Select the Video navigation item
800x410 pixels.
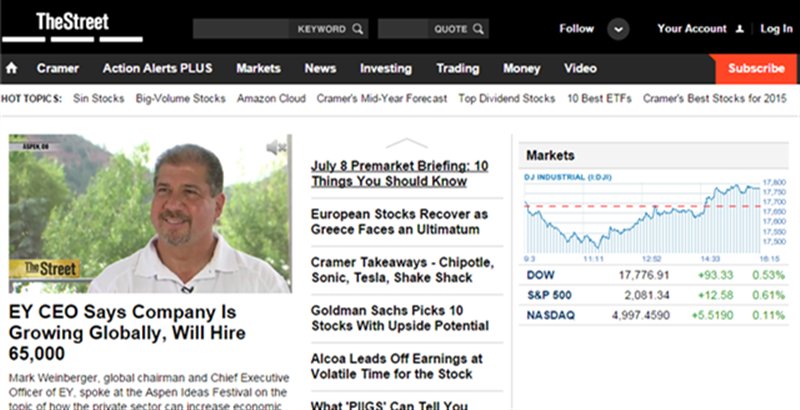coord(580,68)
